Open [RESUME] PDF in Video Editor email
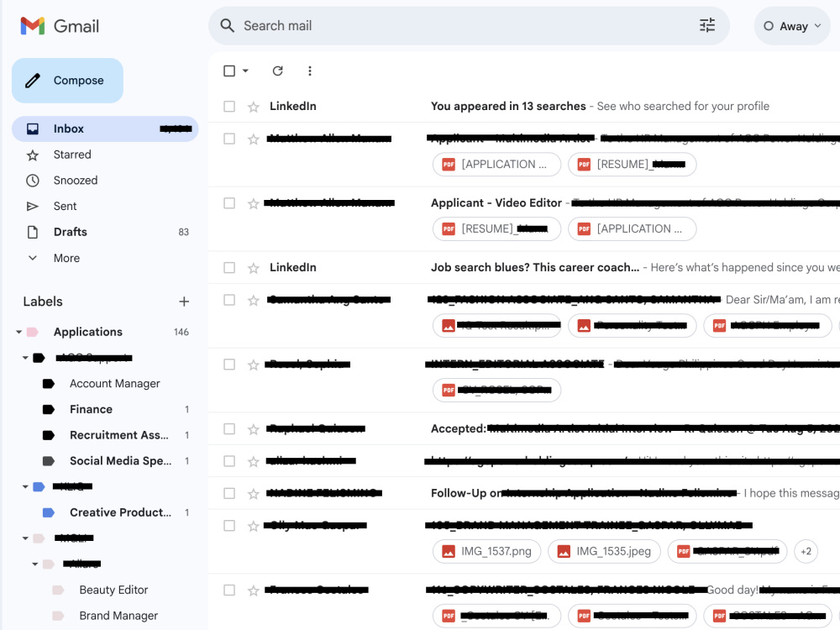Viewport: 840px width, 630px height. [496, 228]
